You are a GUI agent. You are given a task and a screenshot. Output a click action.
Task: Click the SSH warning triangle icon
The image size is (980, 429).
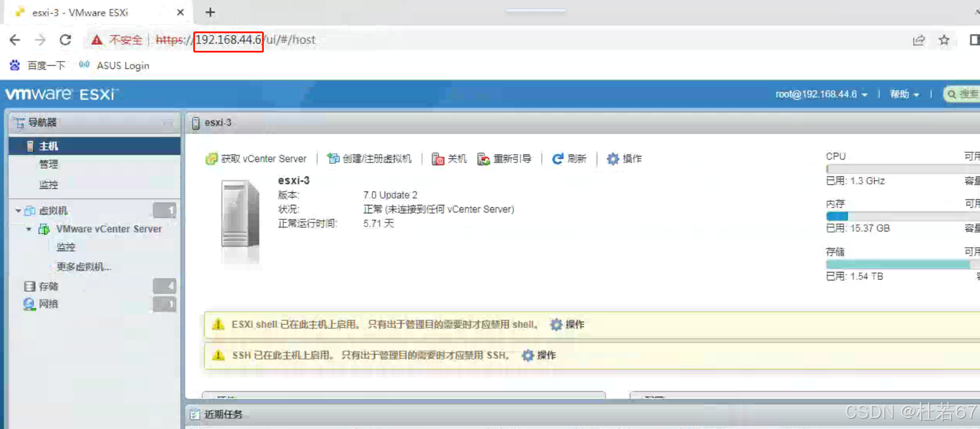pos(219,355)
